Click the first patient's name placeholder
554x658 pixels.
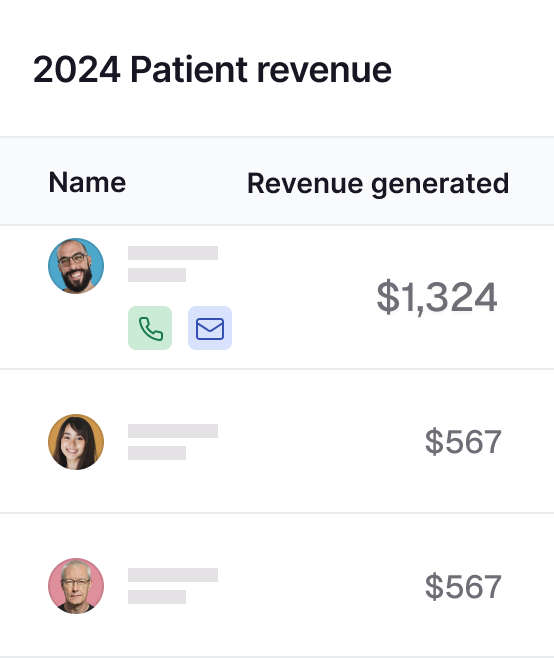[x=173, y=253]
